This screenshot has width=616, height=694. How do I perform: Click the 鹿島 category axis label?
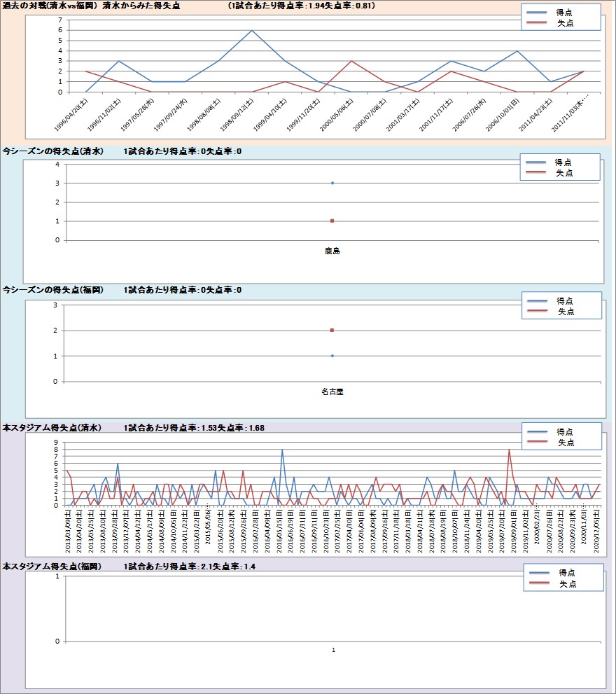(332, 251)
